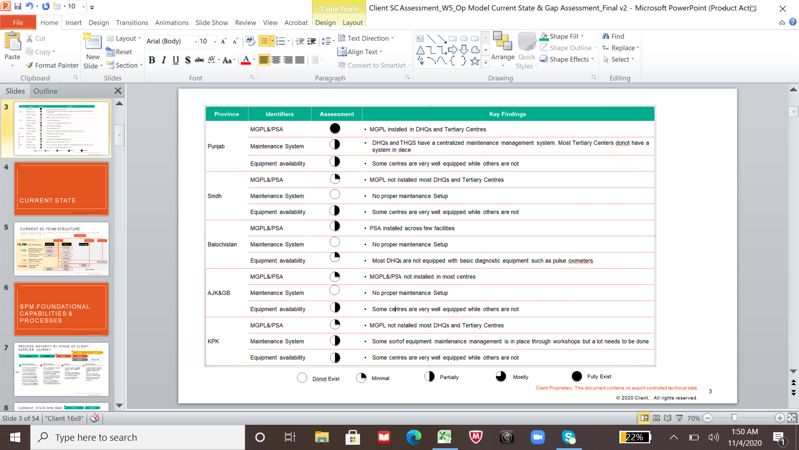Start Slide Show from status bar icon

(679, 418)
